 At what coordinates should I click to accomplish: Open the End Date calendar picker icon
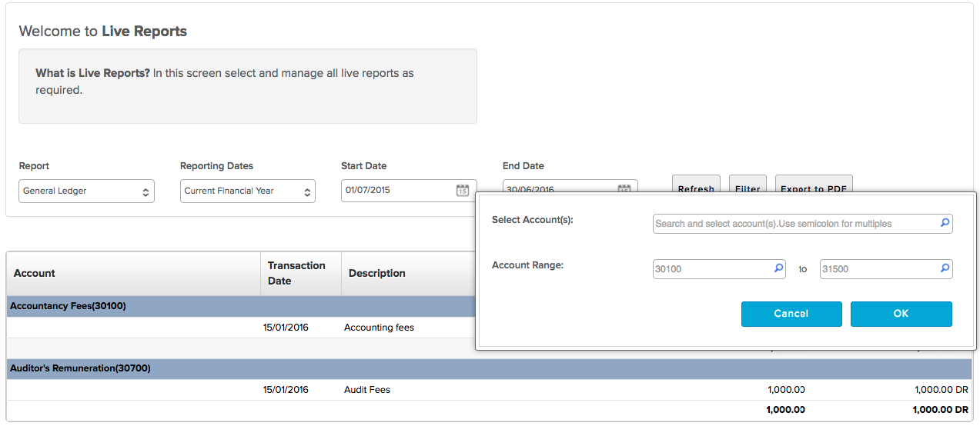coord(624,188)
